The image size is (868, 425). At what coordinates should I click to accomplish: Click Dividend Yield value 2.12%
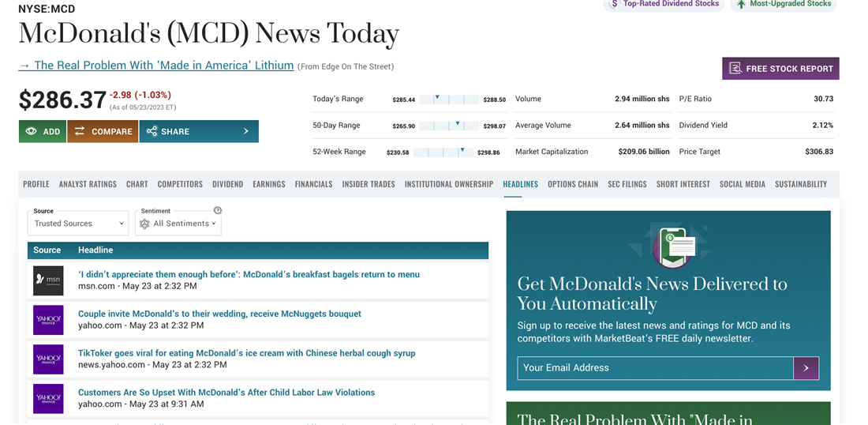coord(822,126)
